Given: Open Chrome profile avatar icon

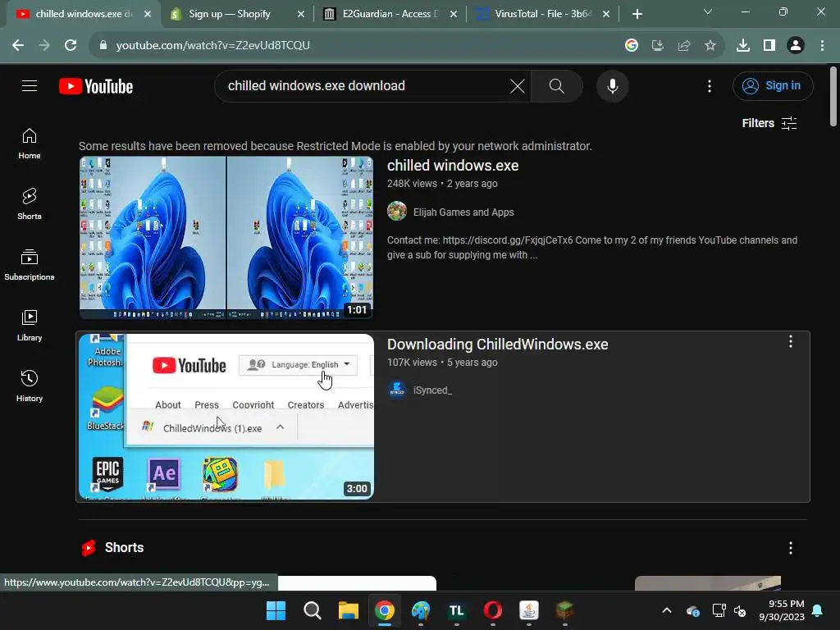Looking at the screenshot, I should pyautogui.click(x=796, y=45).
